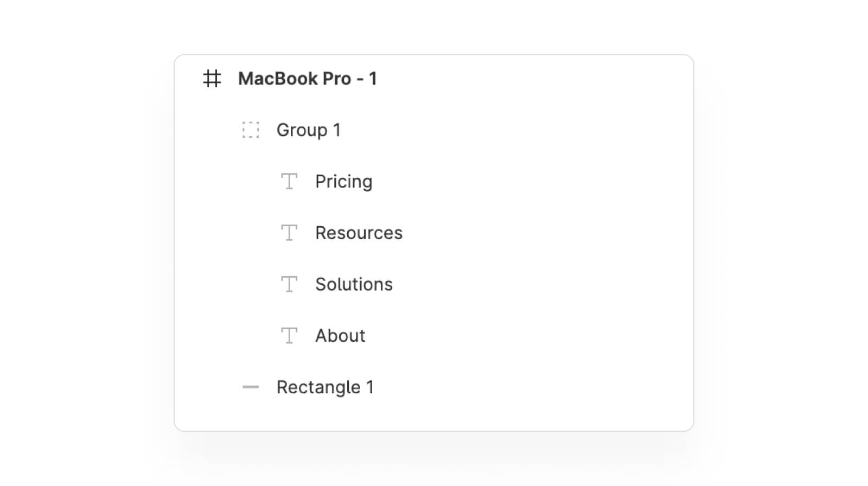
Task: Click the word "Rectangle" in Rectangle 1
Action: [x=318, y=387]
